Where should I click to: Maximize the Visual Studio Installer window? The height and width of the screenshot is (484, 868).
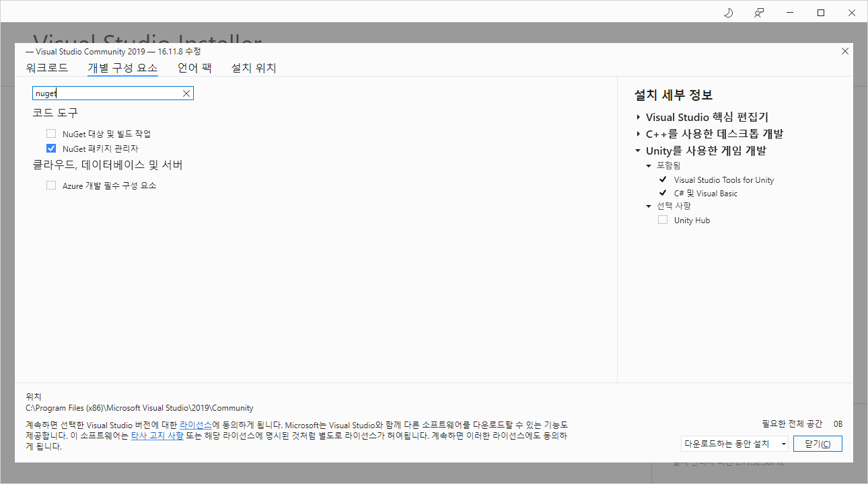tap(821, 13)
